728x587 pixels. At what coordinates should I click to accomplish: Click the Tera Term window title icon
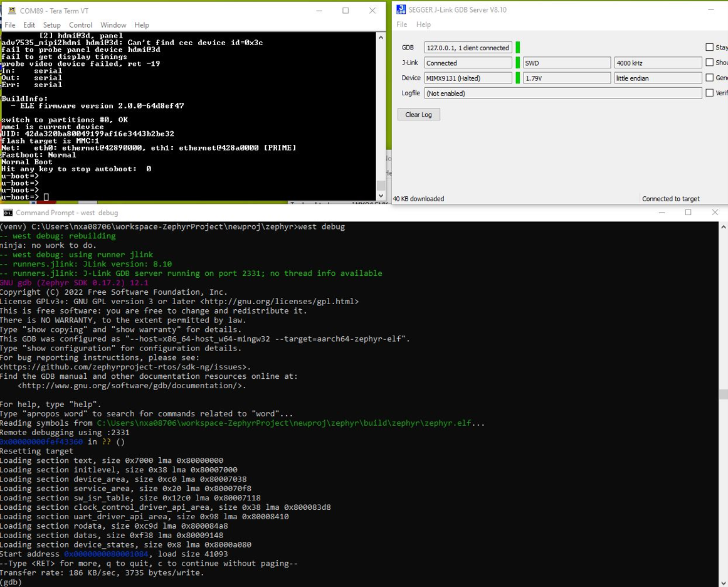click(12, 10)
